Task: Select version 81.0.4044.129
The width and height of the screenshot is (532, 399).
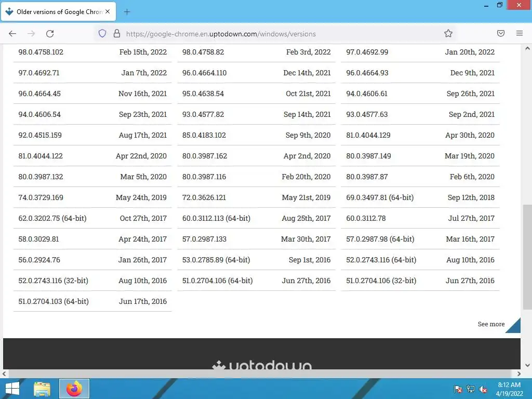Action: coord(420,135)
